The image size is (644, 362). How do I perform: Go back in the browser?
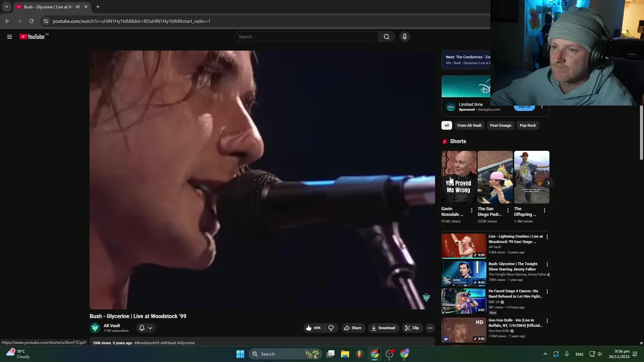pyautogui.click(x=7, y=21)
